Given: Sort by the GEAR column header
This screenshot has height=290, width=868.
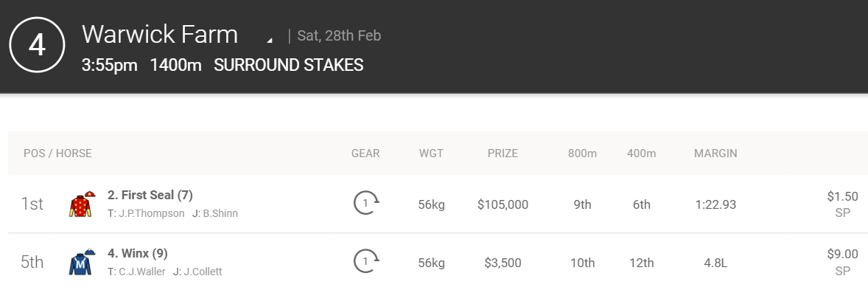Looking at the screenshot, I should point(365,153).
